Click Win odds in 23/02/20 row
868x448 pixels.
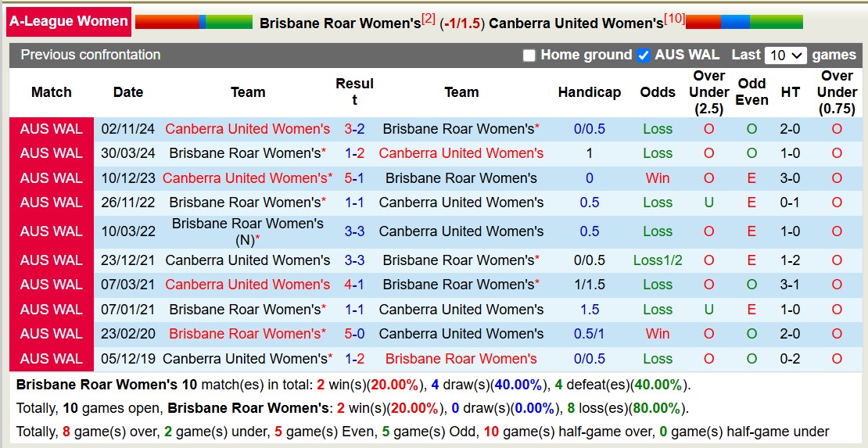pyautogui.click(x=658, y=333)
